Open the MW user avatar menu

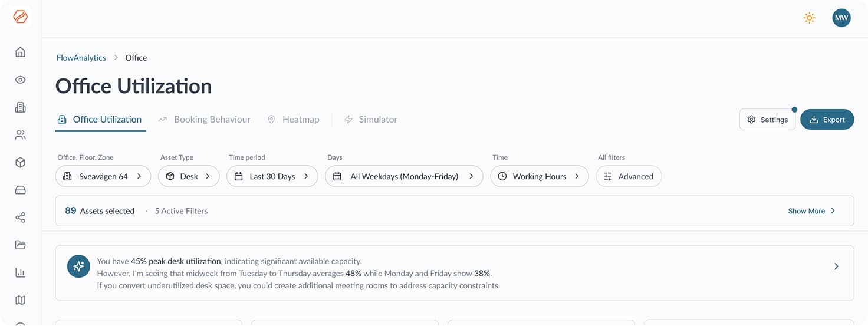[841, 18]
